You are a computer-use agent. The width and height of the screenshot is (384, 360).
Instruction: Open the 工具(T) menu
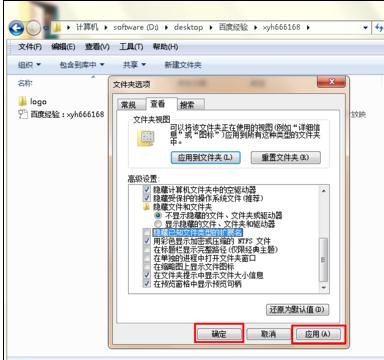pos(131,47)
